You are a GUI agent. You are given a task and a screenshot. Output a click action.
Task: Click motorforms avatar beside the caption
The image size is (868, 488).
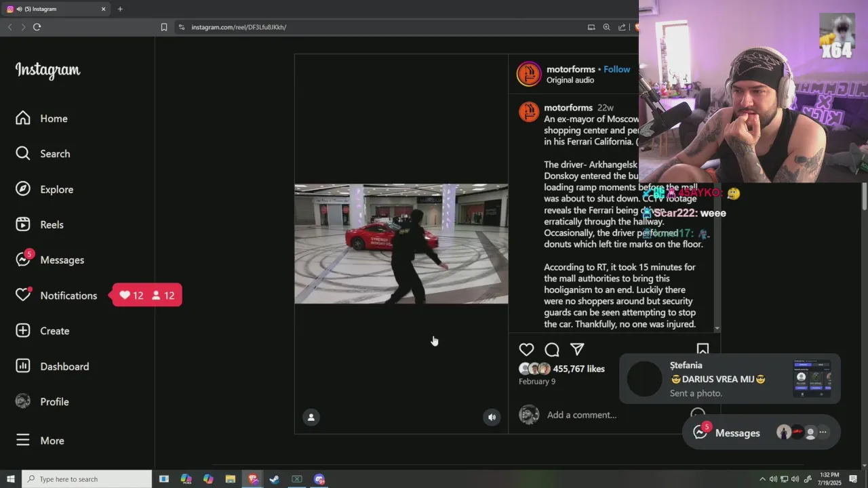pos(529,112)
